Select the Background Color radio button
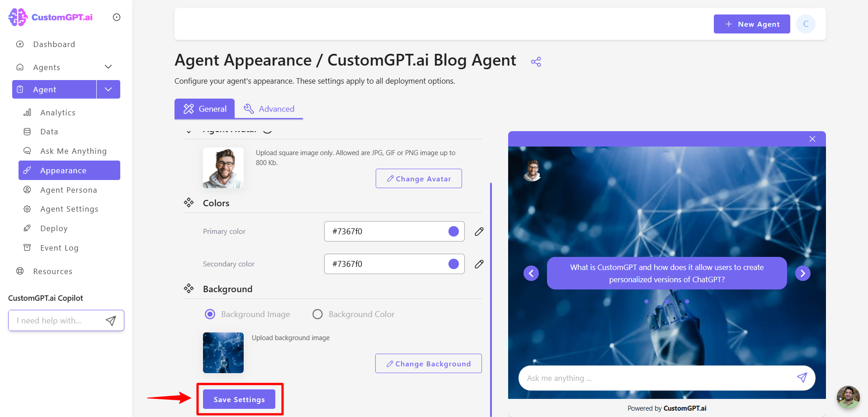Viewport: 868px width, 417px height. (318, 314)
